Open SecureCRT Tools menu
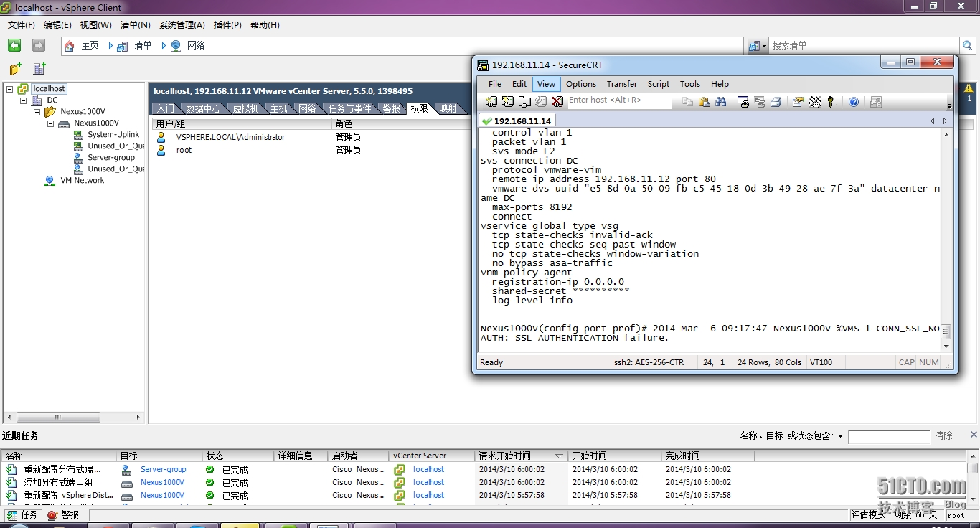Image resolution: width=980 pixels, height=528 pixels. pos(690,84)
